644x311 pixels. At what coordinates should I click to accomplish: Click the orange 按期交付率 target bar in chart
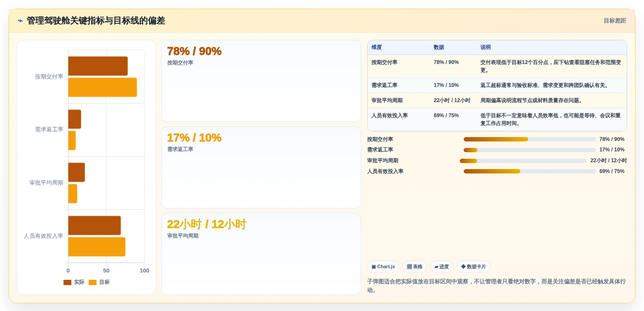103,87
